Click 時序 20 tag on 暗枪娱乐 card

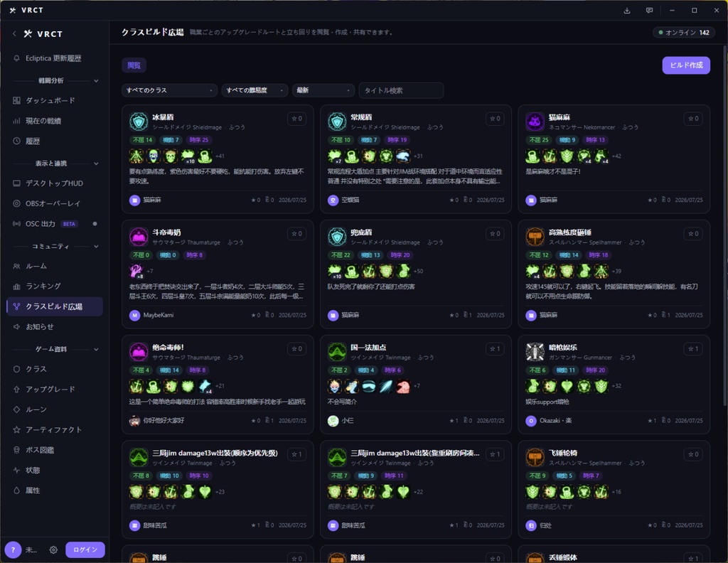pyautogui.click(x=595, y=370)
